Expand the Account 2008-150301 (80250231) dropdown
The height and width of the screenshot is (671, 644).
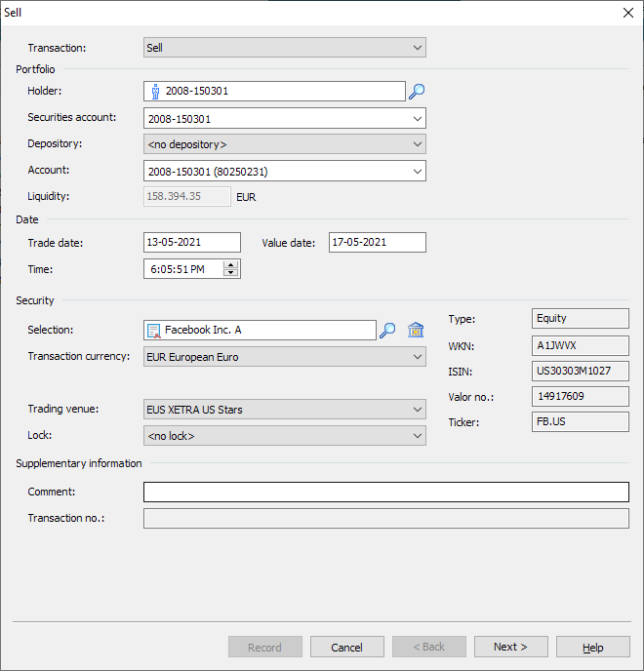pos(418,172)
